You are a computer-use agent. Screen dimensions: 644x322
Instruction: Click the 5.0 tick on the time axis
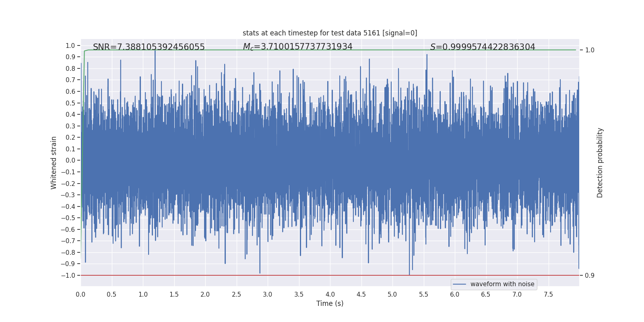pos(392,294)
